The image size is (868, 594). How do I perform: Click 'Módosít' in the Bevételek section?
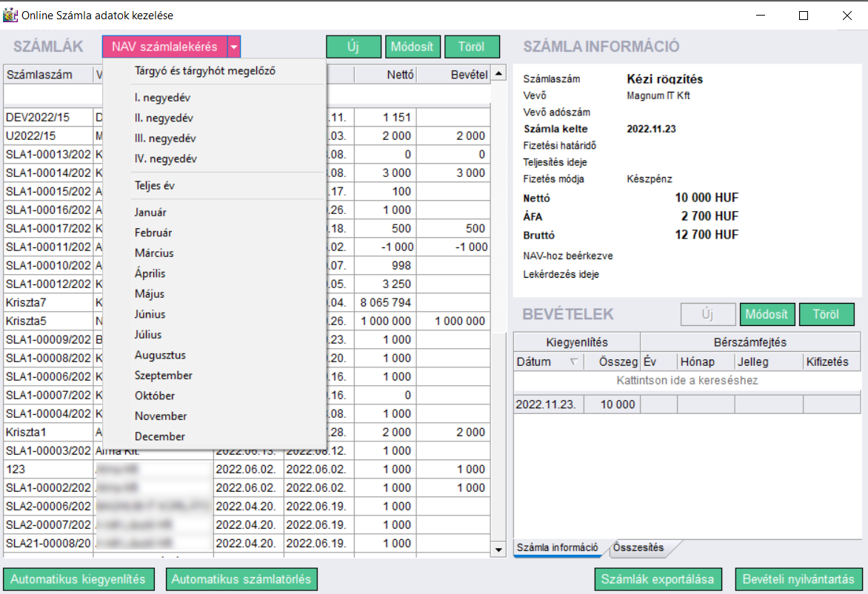[767, 314]
